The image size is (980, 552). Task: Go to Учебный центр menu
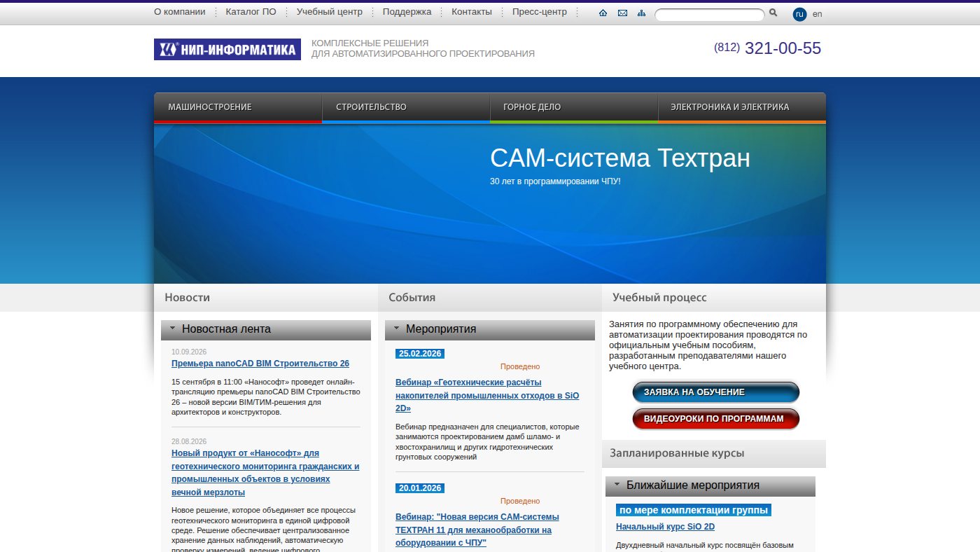click(330, 12)
